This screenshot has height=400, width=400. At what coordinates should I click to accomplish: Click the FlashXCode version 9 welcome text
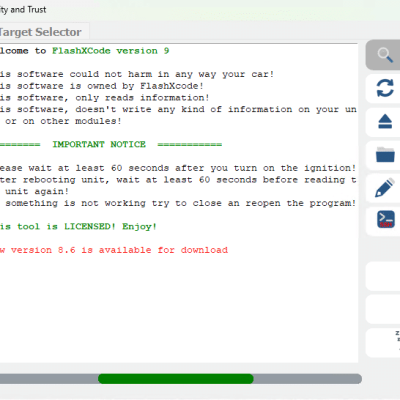pos(110,51)
